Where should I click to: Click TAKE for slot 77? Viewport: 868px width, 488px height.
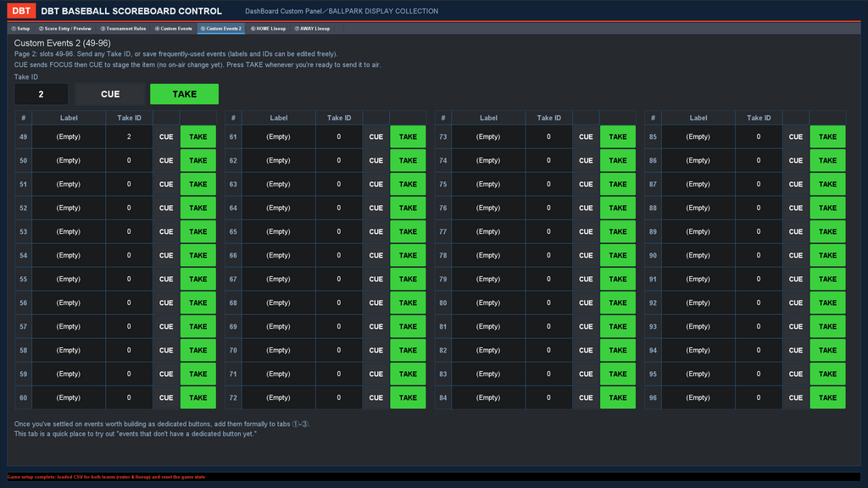point(618,232)
